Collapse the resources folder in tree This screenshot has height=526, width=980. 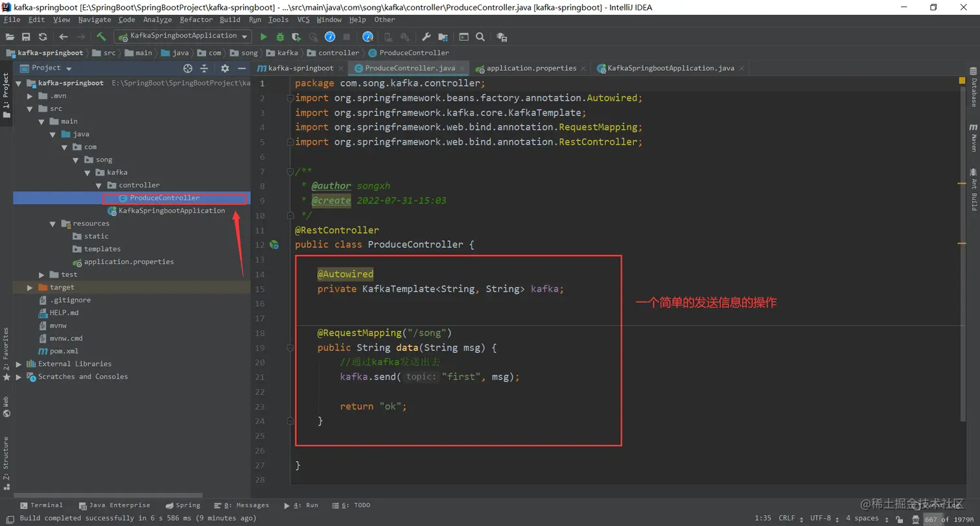point(53,224)
